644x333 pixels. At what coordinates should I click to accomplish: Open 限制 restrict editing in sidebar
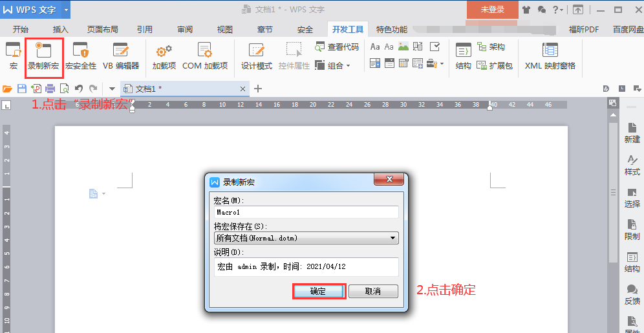pyautogui.click(x=632, y=230)
